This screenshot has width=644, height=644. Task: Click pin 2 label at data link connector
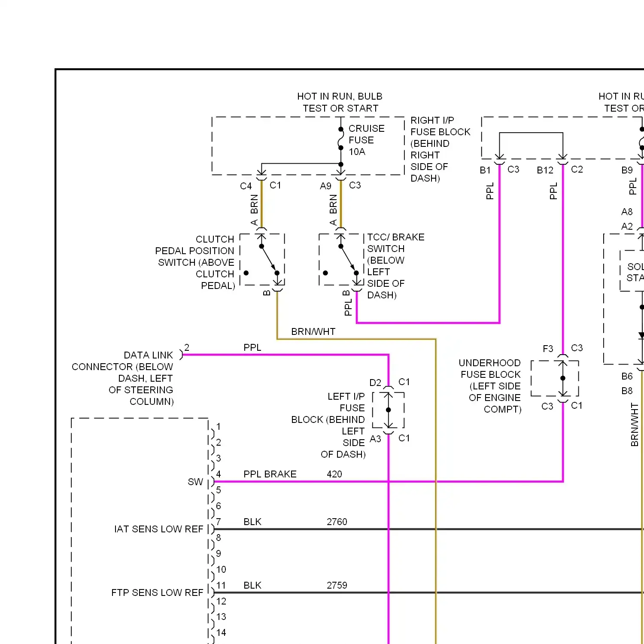tap(187, 347)
